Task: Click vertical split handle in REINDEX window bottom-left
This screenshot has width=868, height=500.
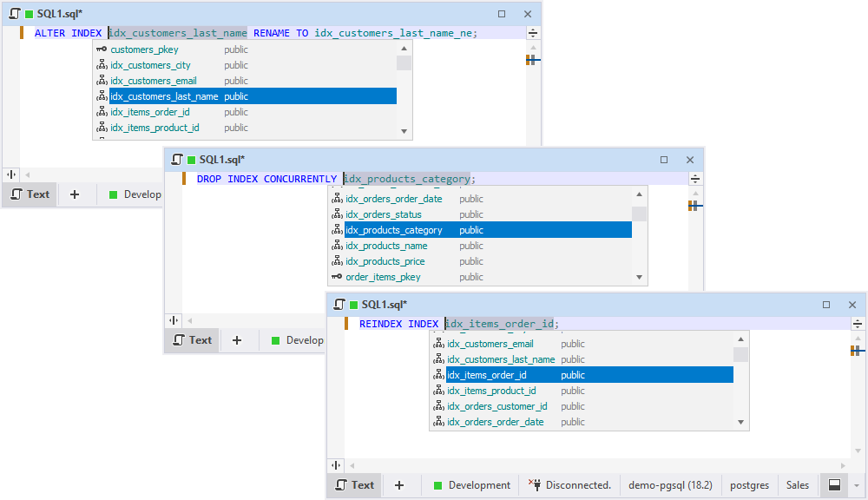Action: [x=336, y=465]
